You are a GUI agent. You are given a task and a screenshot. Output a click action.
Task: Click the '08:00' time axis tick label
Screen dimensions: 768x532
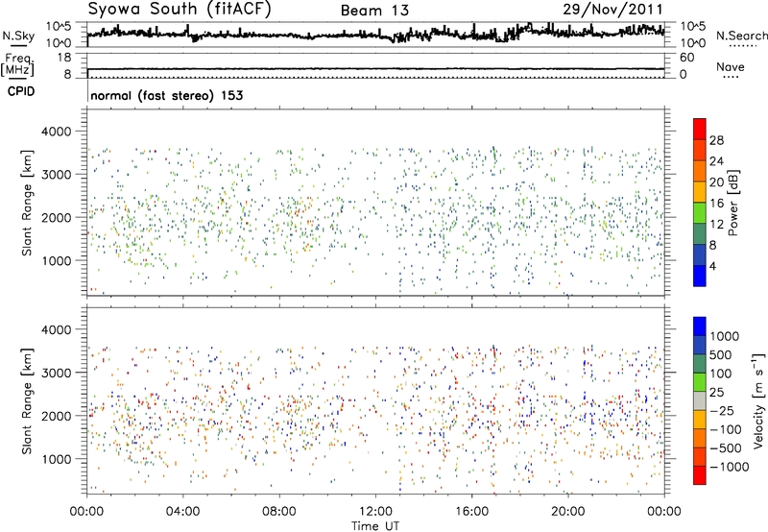(x=278, y=512)
